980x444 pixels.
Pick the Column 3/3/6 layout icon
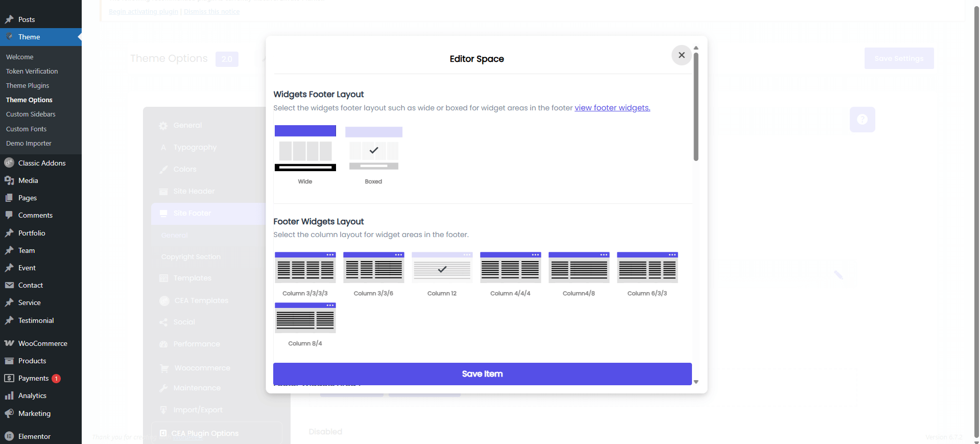point(373,267)
